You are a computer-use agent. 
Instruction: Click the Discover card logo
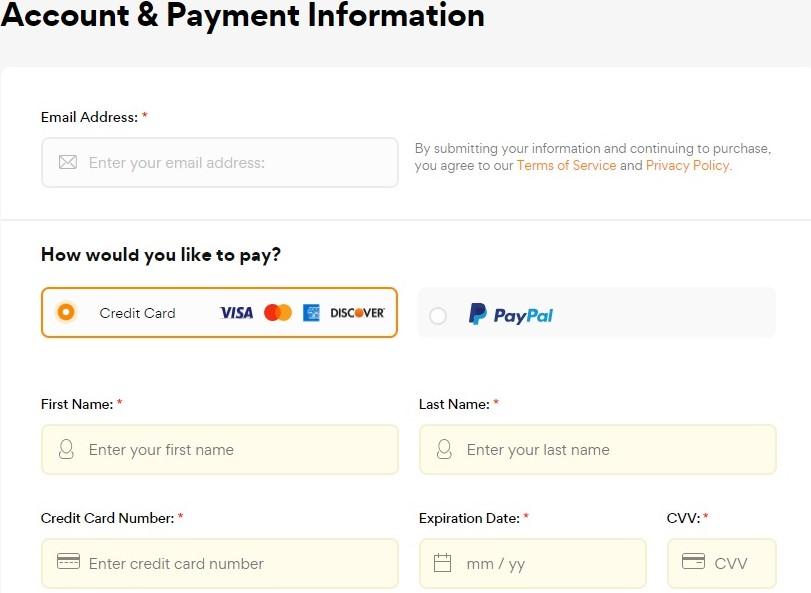(x=357, y=313)
